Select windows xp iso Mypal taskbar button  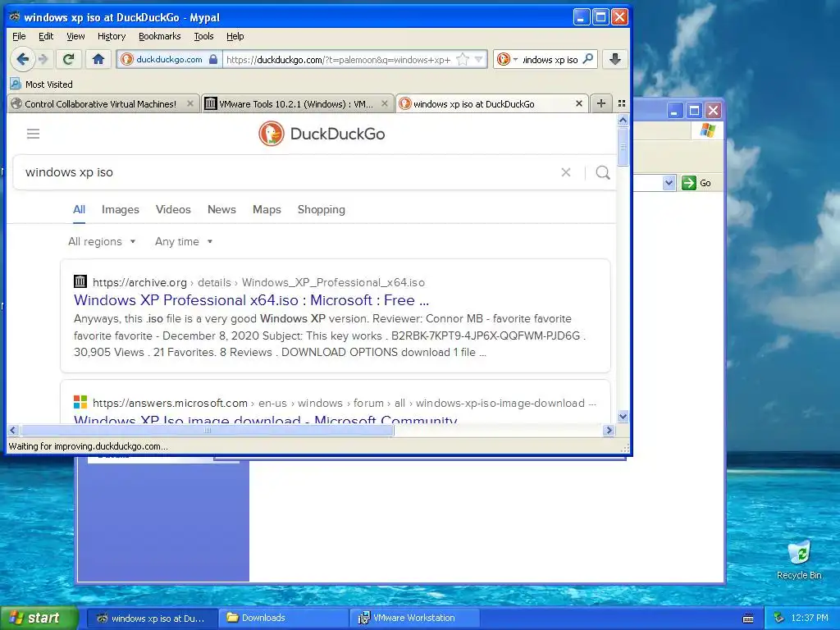tap(152, 619)
